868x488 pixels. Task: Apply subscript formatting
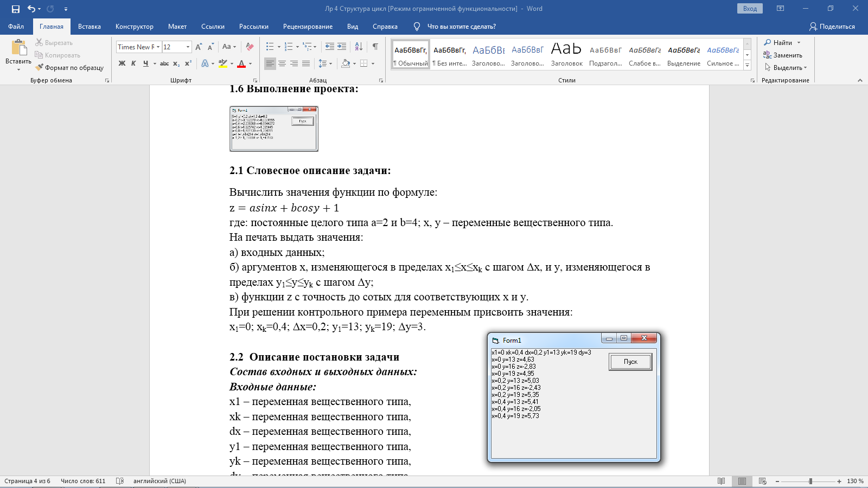[176, 63]
